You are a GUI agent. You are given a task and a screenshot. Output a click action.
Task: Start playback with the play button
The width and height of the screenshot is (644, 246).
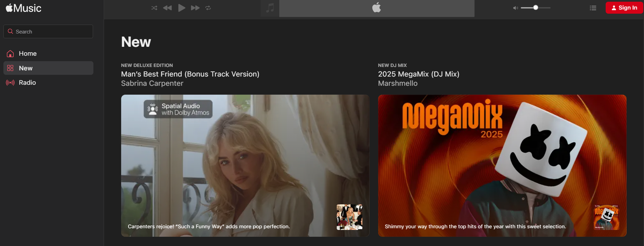point(182,8)
